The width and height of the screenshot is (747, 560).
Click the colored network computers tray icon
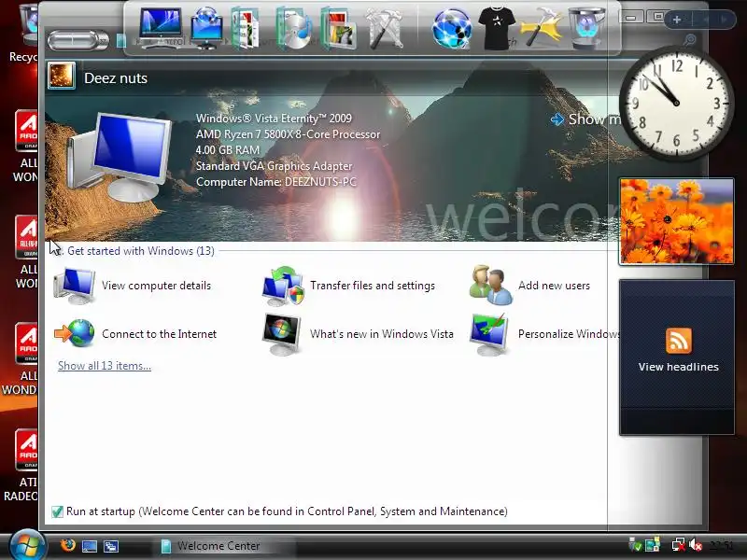pos(653,545)
